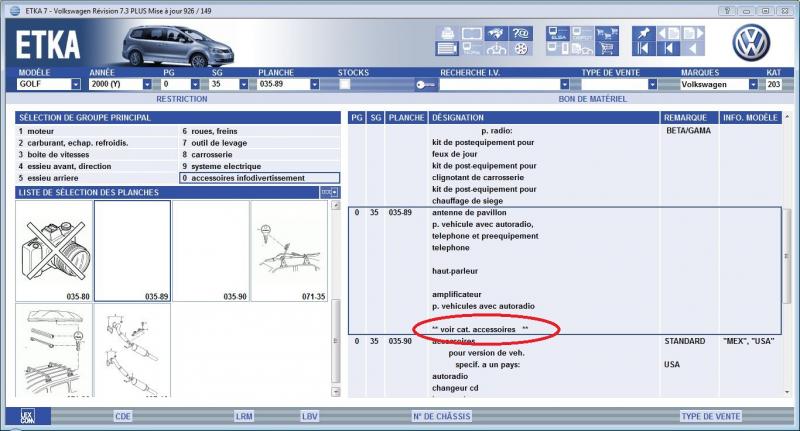
Task: Click the BON DE MATÉRIEL link
Action: 592,99
